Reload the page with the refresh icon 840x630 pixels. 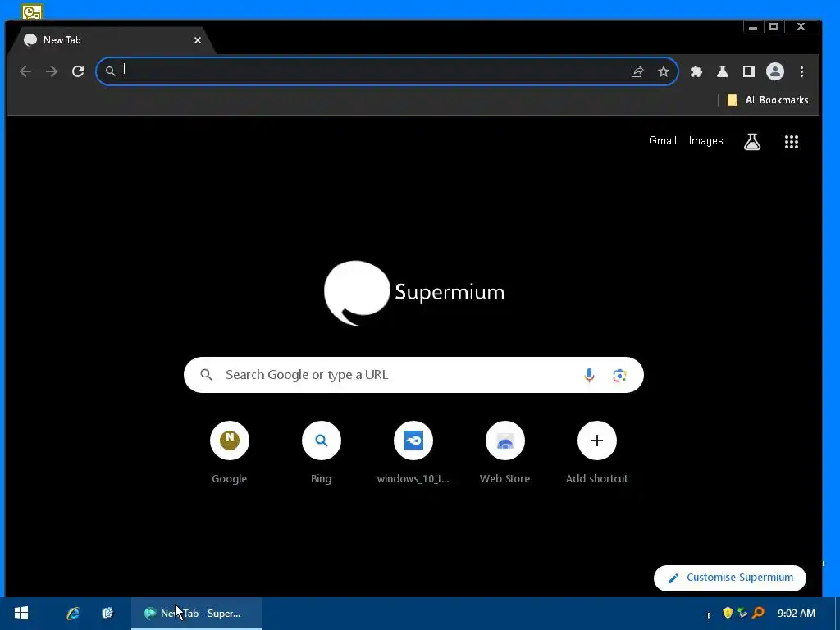tap(78, 71)
